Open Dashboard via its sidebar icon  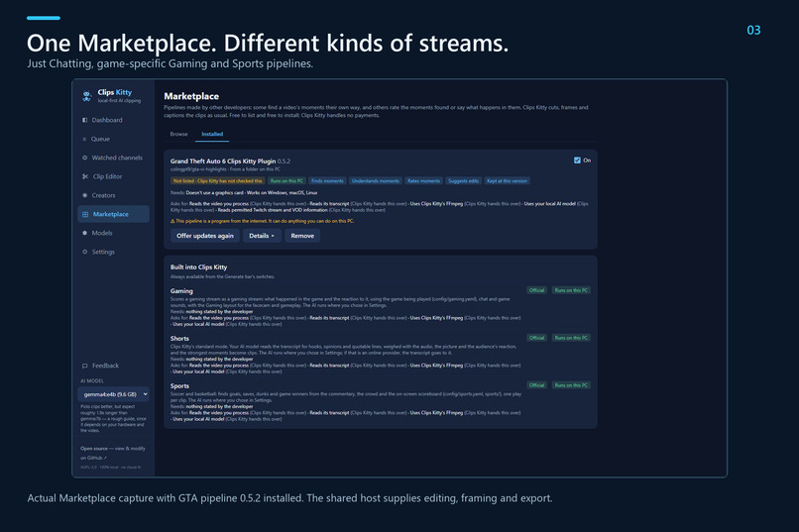84,120
